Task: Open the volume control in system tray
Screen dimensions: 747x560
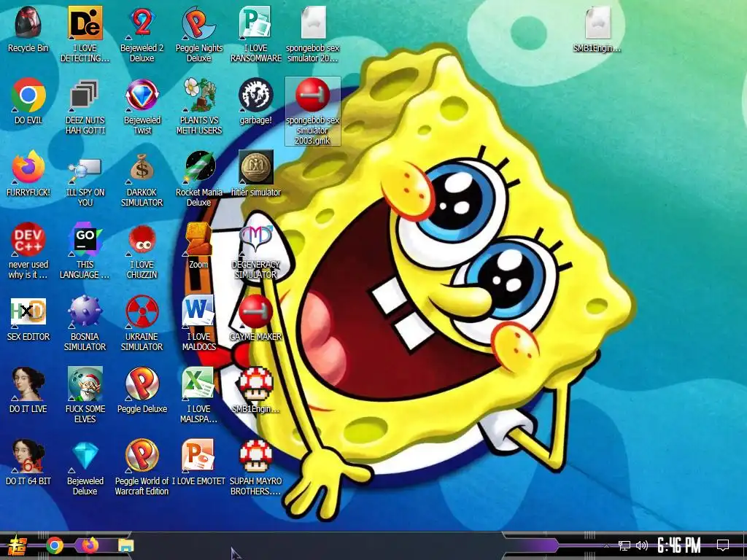Action: [x=642, y=545]
